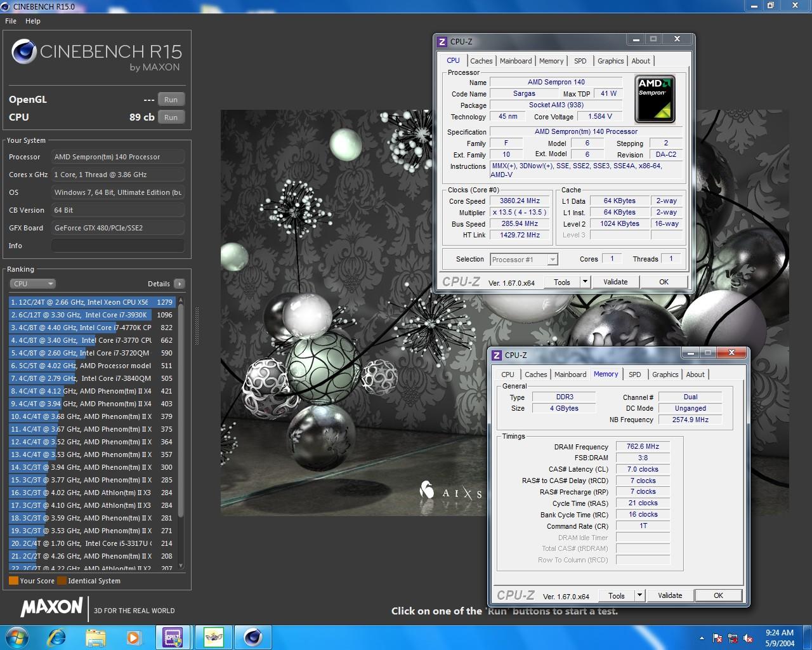Select ranking row i7-3770 score 662
Image resolution: width=812 pixels, height=650 pixels.
pos(91,340)
